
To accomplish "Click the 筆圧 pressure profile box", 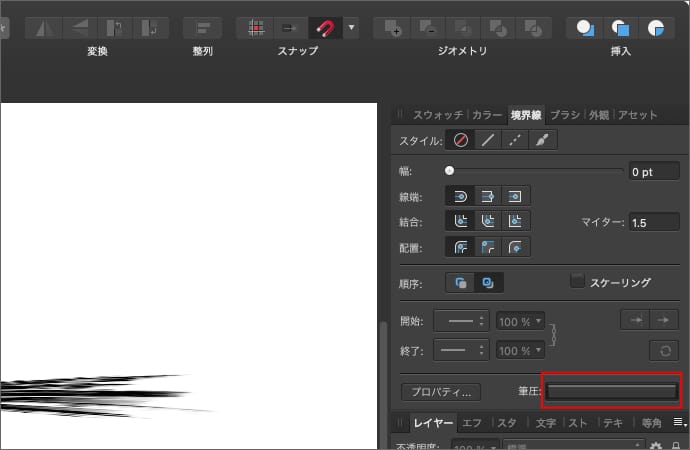I will coord(611,391).
